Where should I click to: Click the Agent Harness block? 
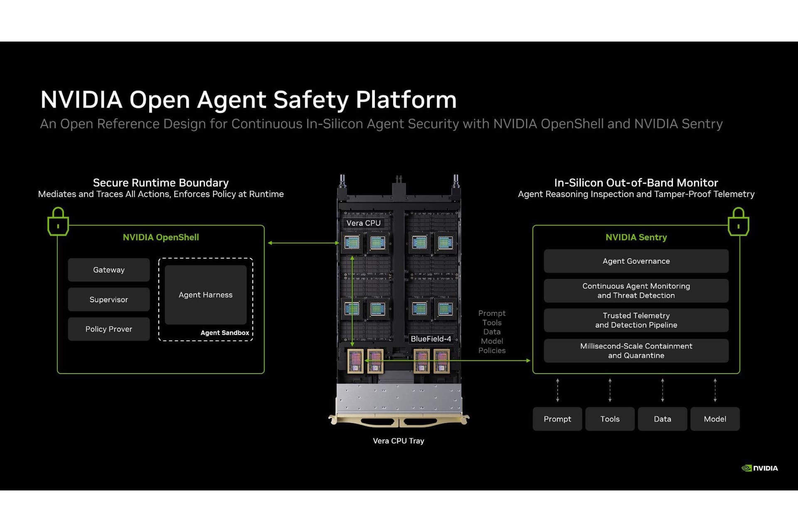tap(206, 295)
